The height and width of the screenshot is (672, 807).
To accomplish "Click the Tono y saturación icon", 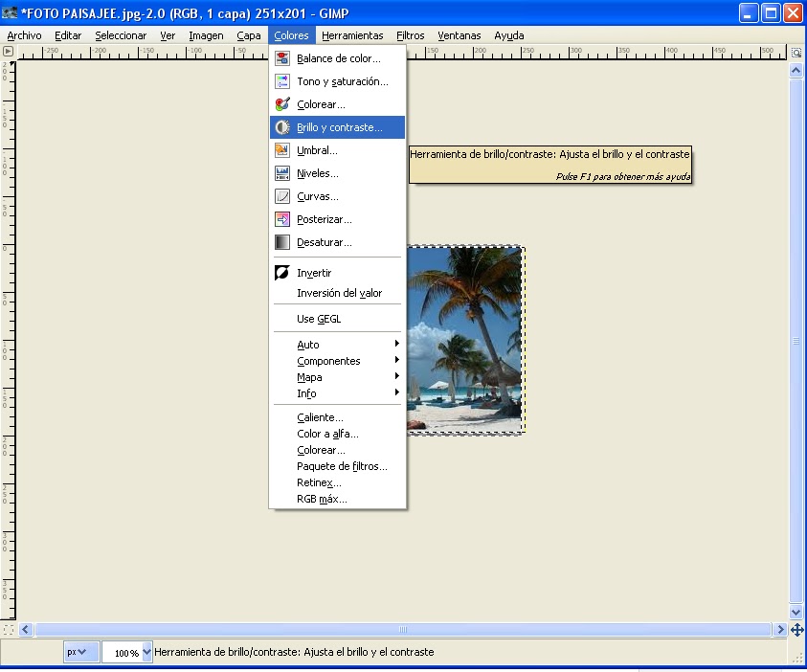I will 282,81.
